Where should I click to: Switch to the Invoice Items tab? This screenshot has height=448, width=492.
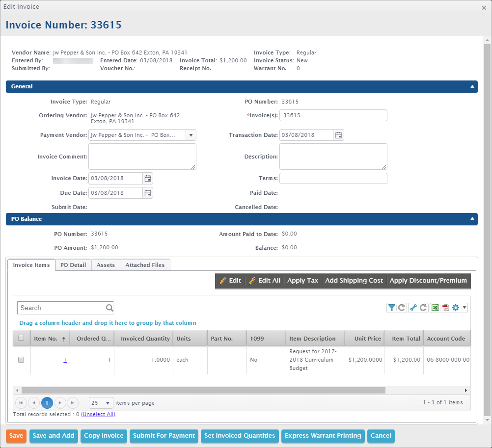tap(31, 265)
